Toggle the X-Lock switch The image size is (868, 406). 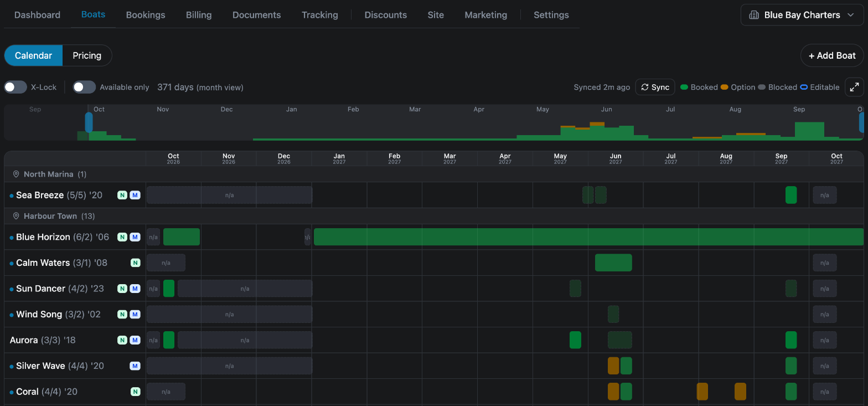tap(15, 87)
